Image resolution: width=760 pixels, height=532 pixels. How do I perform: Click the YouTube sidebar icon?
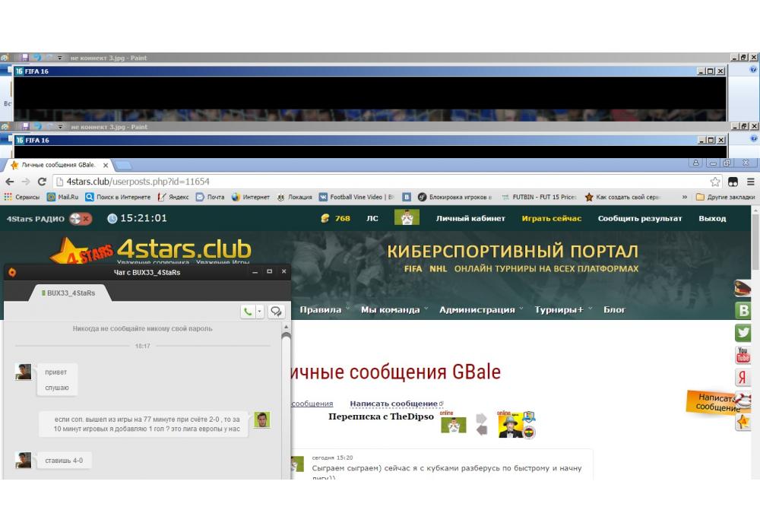(743, 355)
